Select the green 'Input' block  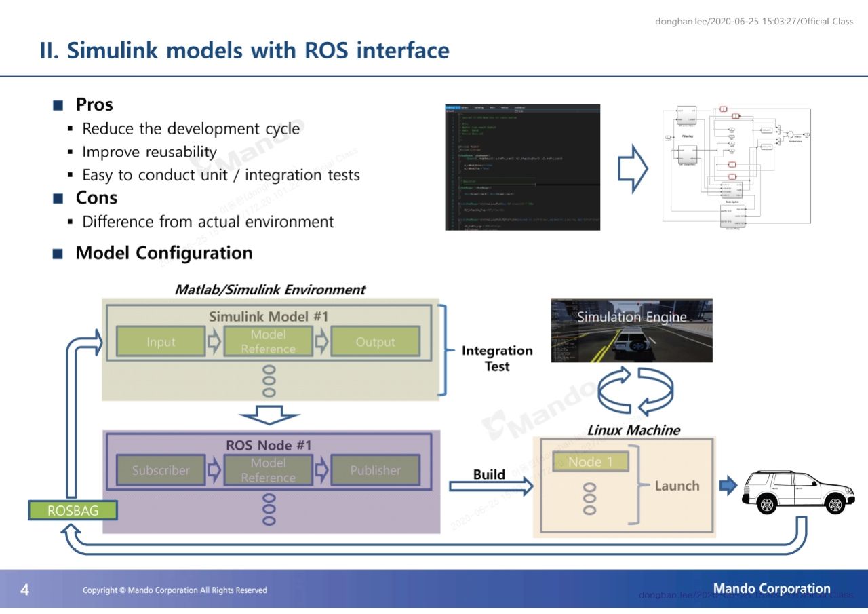pos(161,342)
